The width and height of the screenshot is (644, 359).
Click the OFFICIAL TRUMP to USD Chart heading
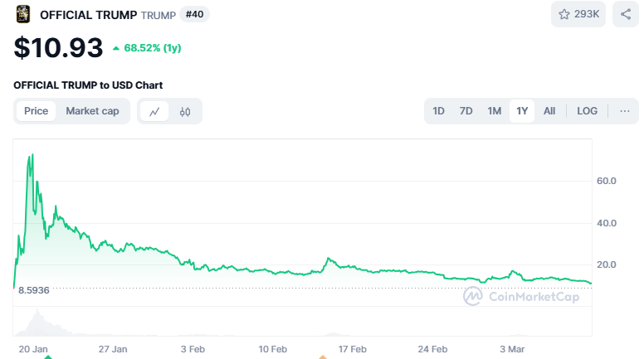(88, 85)
